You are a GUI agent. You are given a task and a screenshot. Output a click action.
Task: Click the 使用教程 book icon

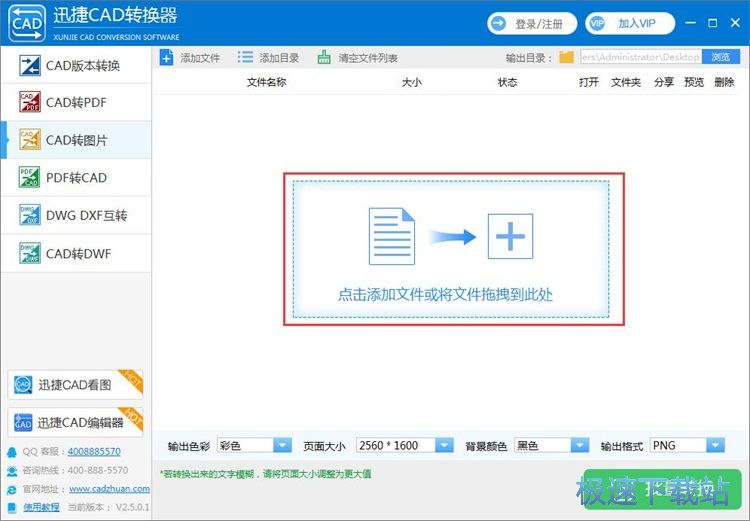(11, 508)
